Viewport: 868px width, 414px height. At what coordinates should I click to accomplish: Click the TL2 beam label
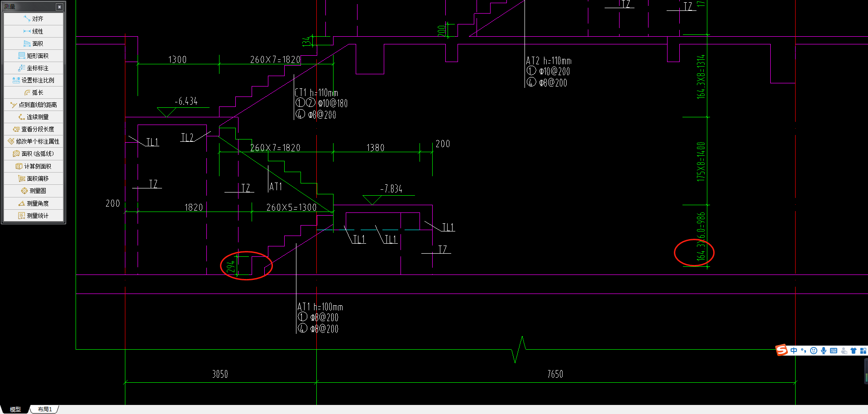click(187, 138)
